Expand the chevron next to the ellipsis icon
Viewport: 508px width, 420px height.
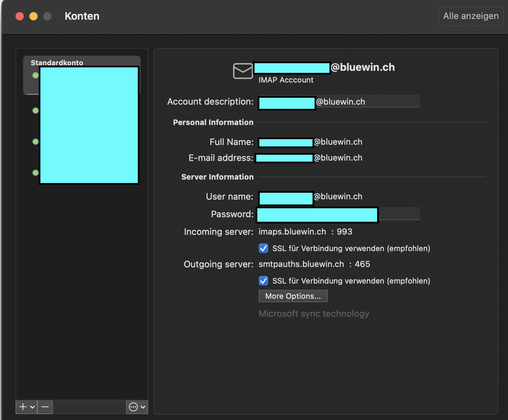click(x=143, y=407)
